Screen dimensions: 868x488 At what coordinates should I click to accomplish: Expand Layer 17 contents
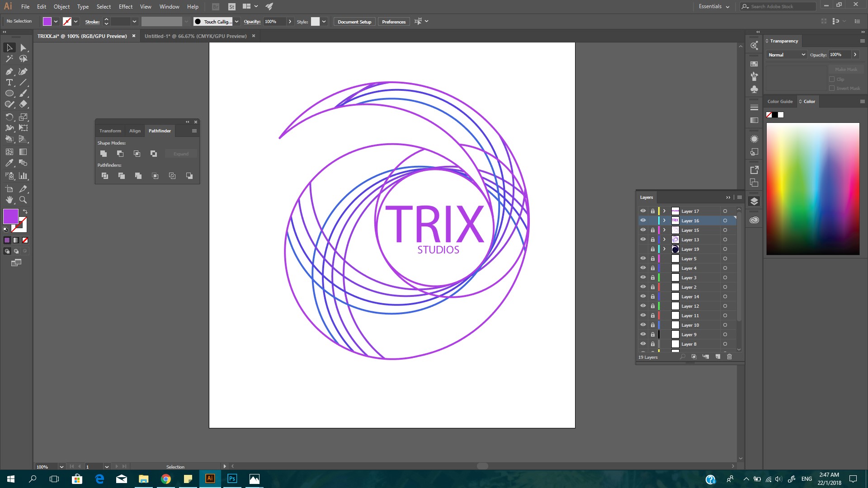[664, 211]
